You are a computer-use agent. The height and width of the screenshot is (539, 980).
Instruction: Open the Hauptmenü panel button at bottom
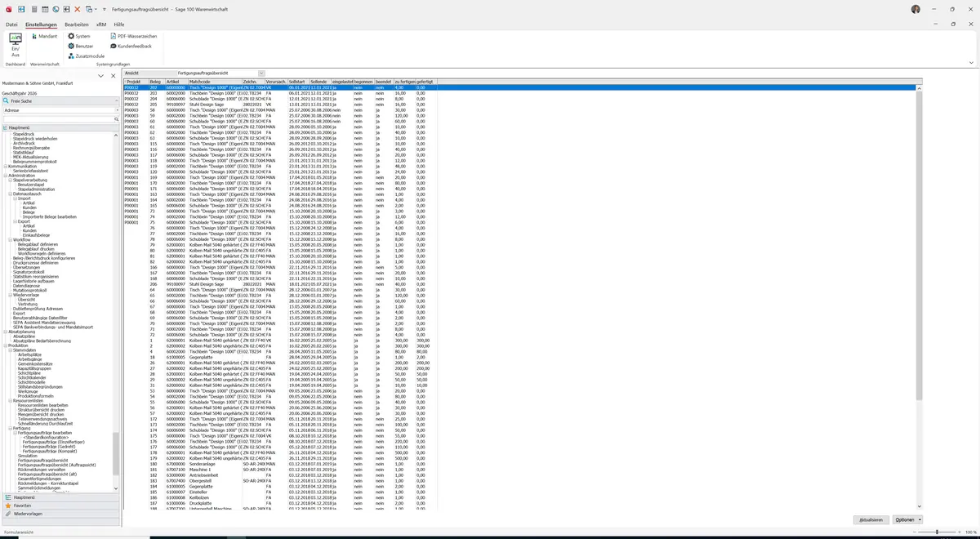60,497
